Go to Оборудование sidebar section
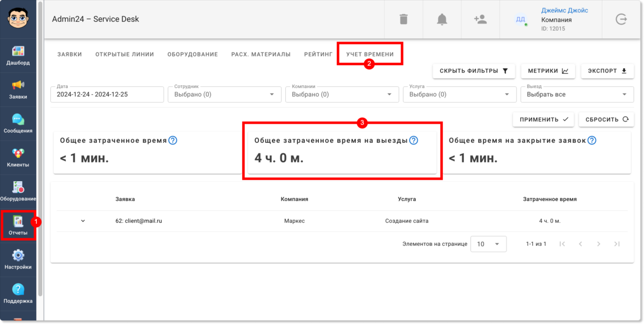The image size is (644, 324). (x=18, y=192)
